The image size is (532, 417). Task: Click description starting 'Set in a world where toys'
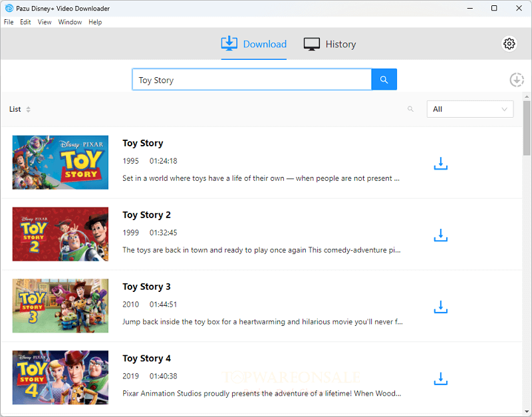261,178
